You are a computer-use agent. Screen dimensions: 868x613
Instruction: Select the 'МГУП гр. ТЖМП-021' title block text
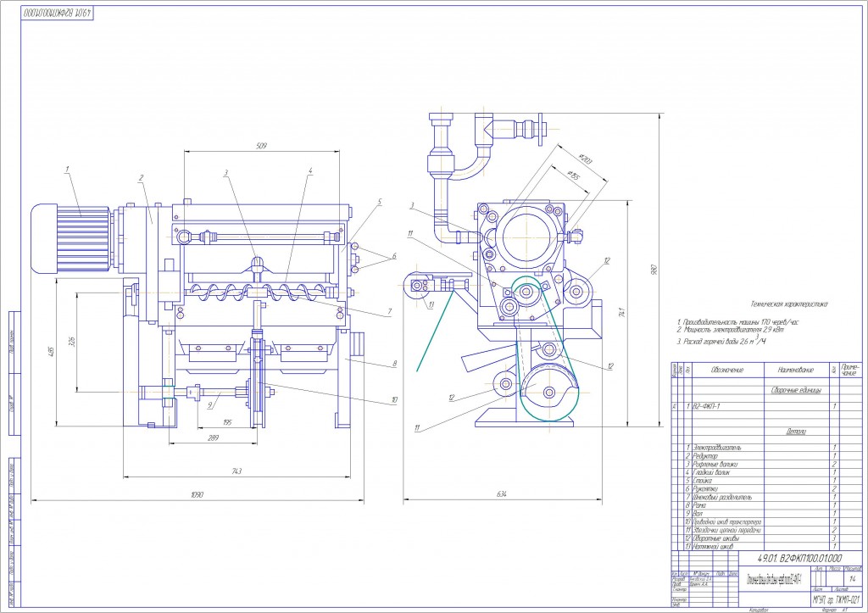point(836,599)
